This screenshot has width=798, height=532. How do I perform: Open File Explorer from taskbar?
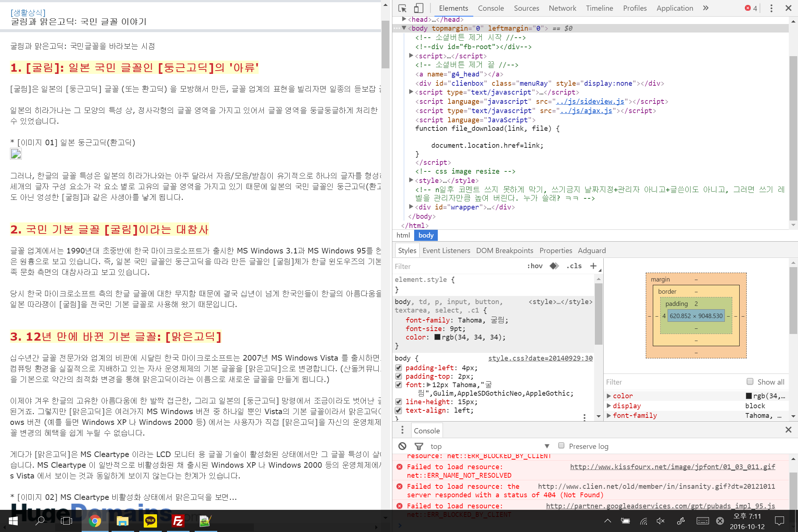122,521
